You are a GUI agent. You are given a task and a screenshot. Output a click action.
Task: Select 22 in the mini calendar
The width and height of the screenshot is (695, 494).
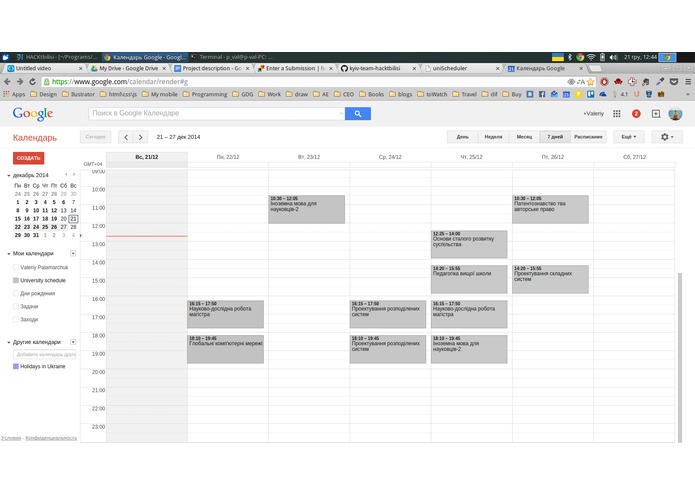18,227
